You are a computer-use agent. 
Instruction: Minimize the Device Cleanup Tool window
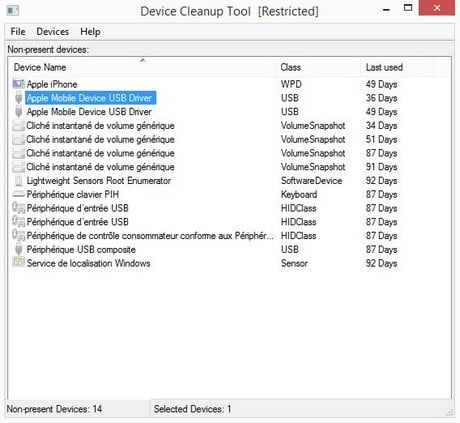click(387, 9)
